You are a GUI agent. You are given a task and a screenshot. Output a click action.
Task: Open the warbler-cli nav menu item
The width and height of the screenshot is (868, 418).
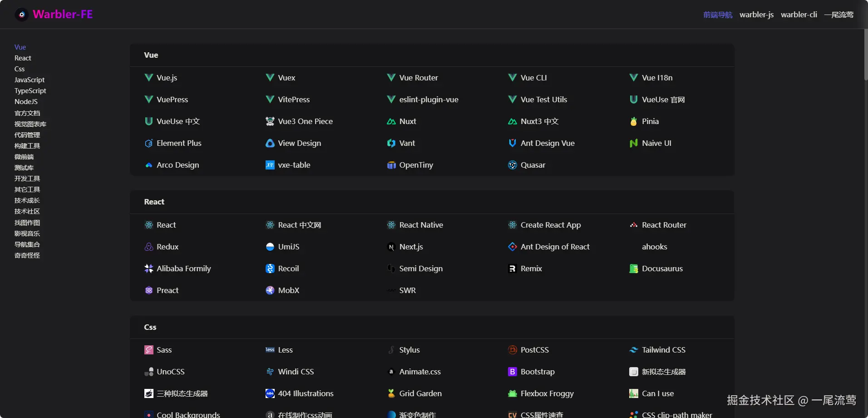(x=799, y=15)
